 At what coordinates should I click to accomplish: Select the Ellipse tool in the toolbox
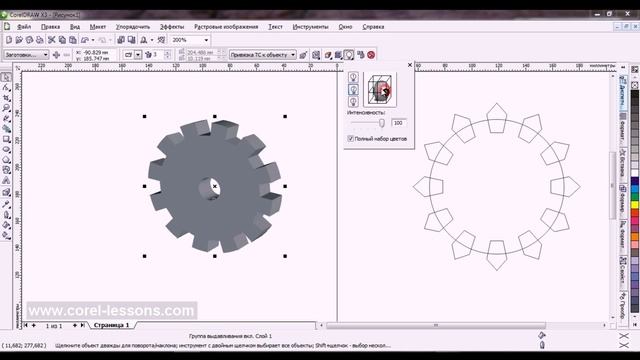[6, 149]
